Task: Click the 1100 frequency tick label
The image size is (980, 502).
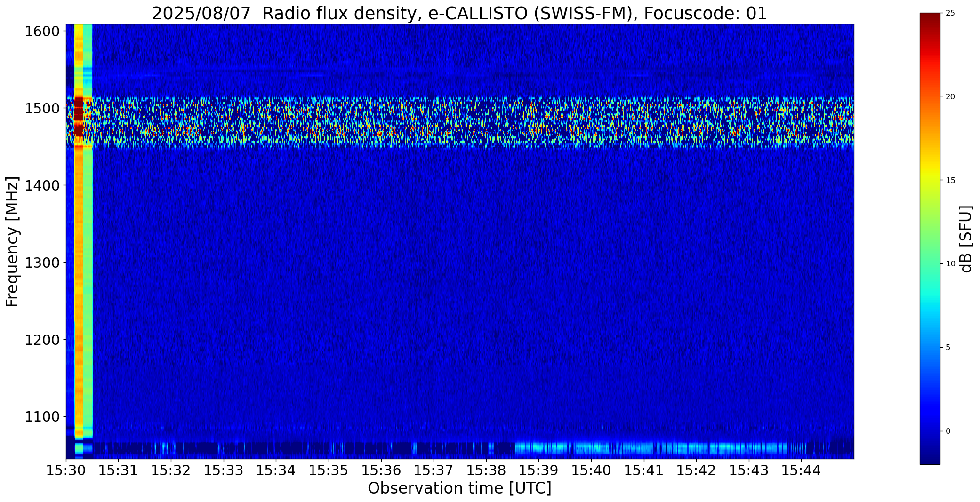Action: coord(42,417)
